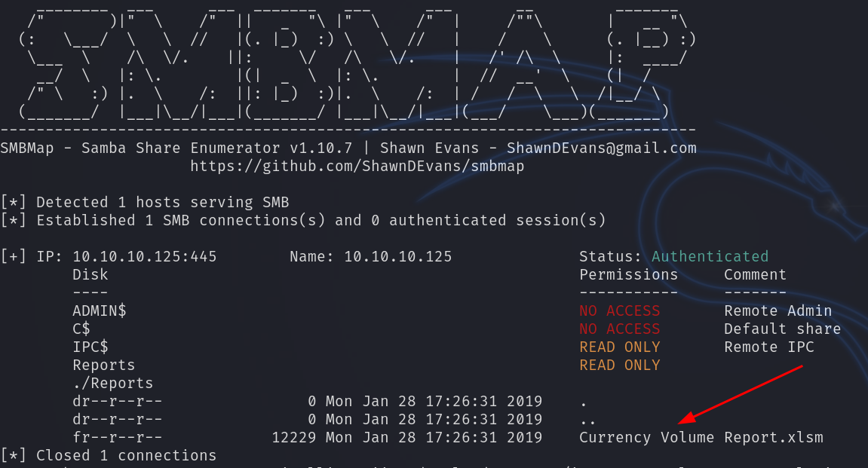Click the fr--r--r-- file permission string
Viewport: 868px width, 468px height.
tap(117, 437)
